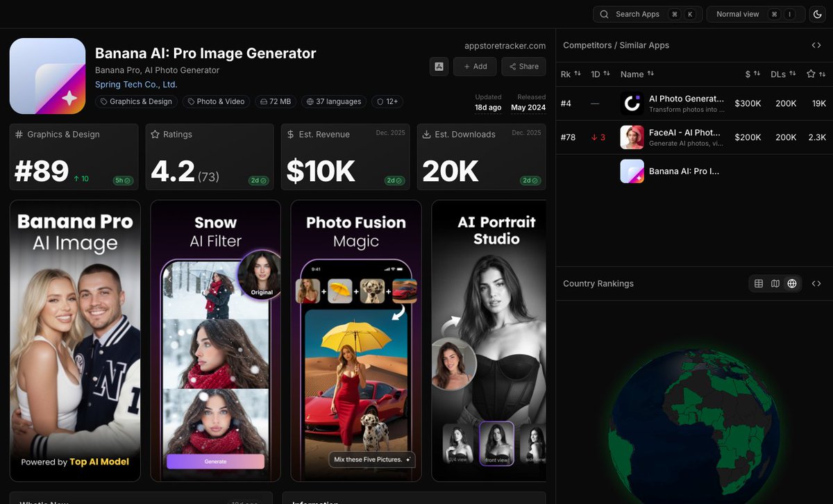833x504 pixels.
Task: Click the FaceAI app icon
Action: [632, 137]
